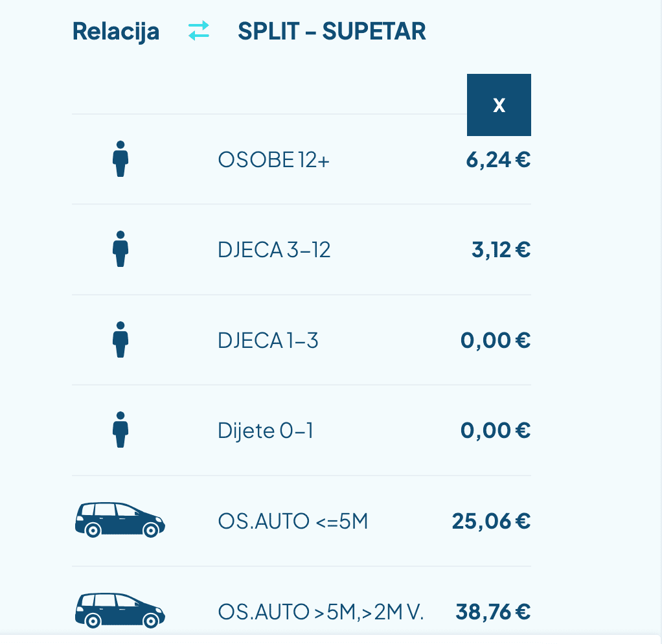Choose the OS.AUTO <=5M car icon
The height and width of the screenshot is (644, 662).
click(x=120, y=520)
